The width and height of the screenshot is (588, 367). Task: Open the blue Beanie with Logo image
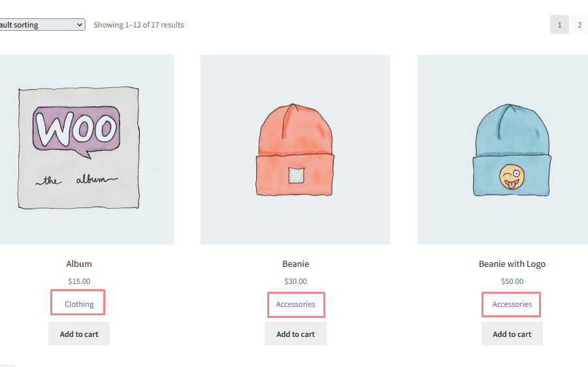point(502,150)
